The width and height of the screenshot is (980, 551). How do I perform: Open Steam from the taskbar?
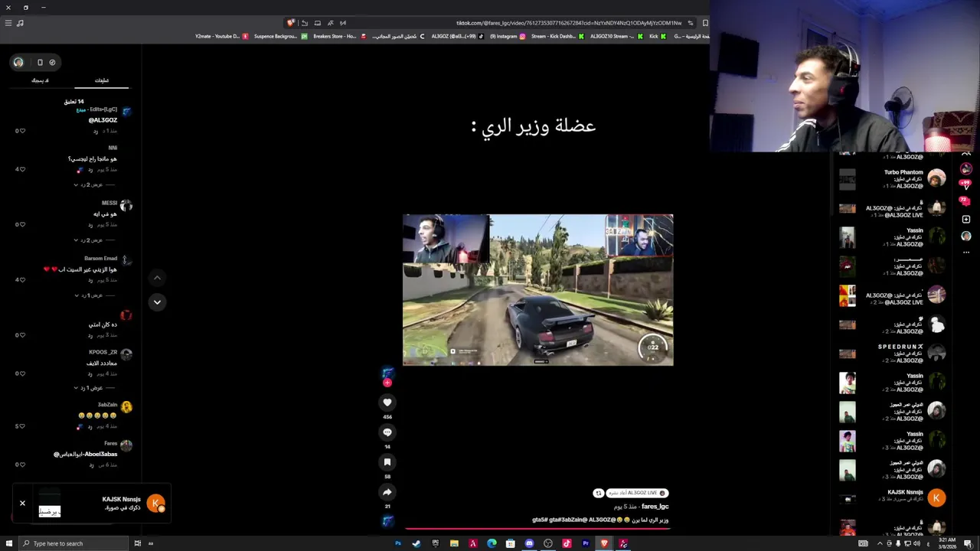click(416, 543)
